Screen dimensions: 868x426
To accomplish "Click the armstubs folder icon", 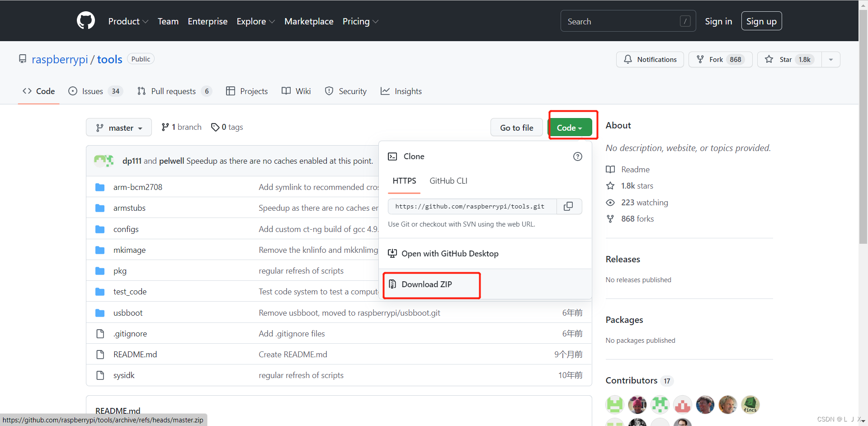I will click(x=100, y=208).
